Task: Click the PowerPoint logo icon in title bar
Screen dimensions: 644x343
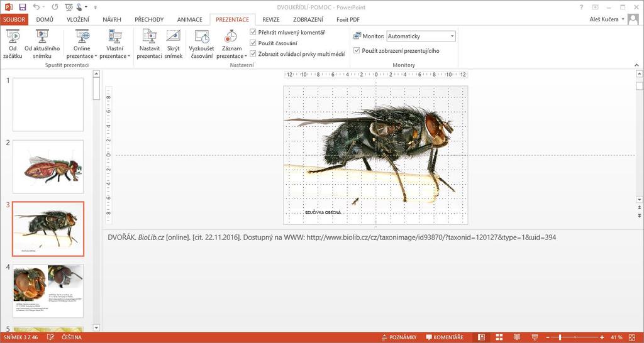Action: point(9,7)
